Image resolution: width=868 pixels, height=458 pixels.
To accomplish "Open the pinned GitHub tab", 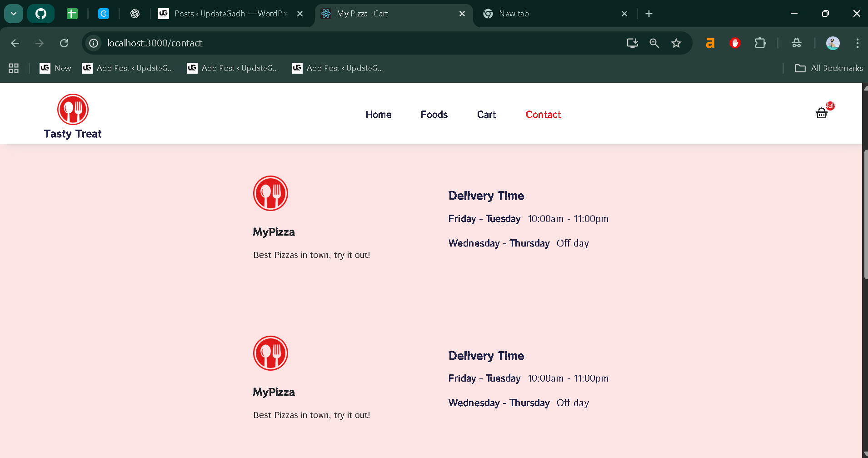I will [x=41, y=14].
